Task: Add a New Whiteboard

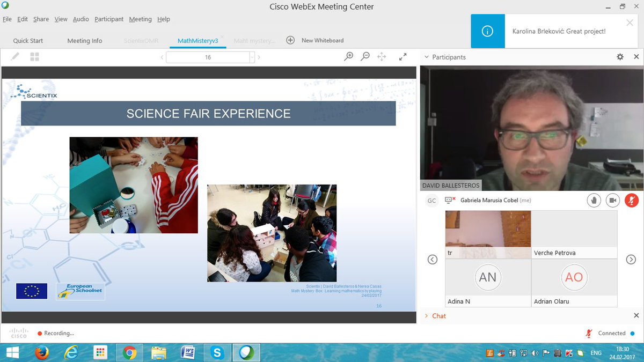Action: click(316, 40)
